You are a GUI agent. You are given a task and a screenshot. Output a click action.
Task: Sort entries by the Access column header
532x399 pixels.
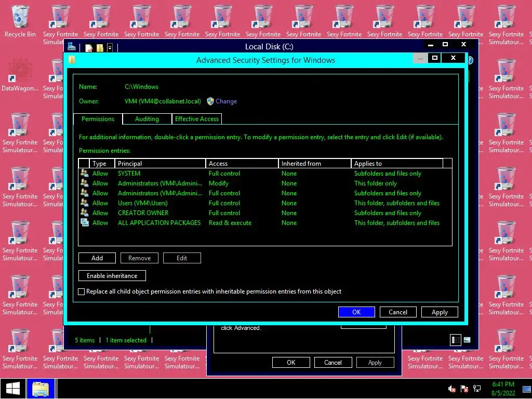click(x=242, y=164)
